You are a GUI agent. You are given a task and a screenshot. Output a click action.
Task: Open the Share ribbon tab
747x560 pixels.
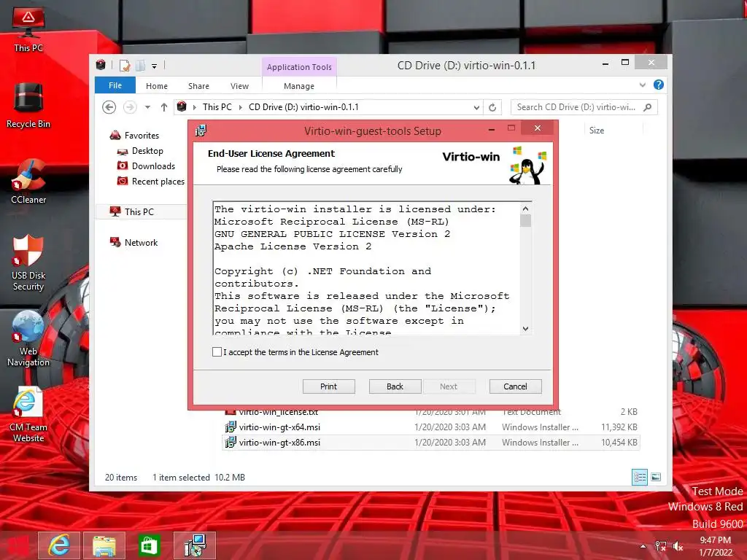pos(198,86)
